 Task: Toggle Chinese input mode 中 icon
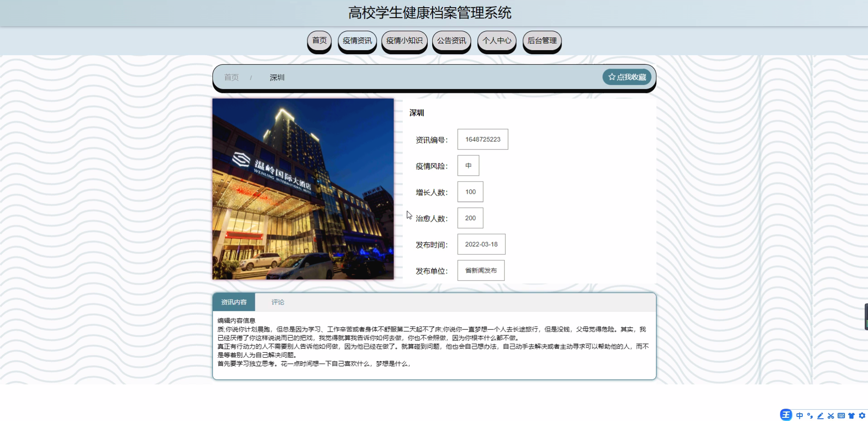tap(800, 416)
